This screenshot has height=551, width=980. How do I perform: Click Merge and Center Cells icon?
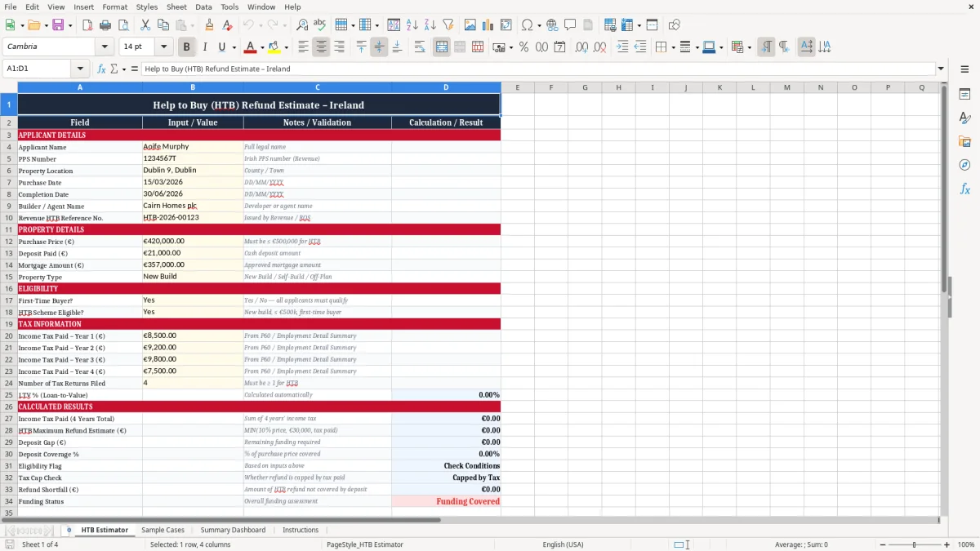(x=442, y=47)
